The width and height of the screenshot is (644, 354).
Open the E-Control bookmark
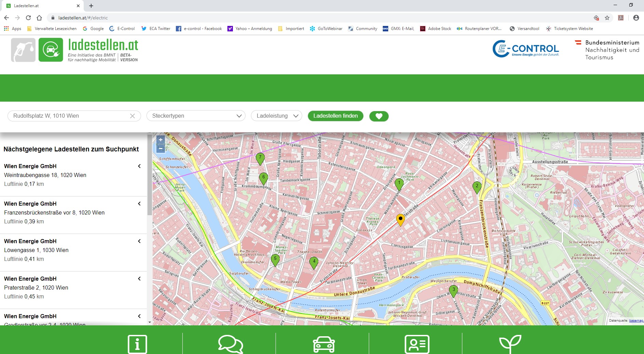[x=122, y=29]
